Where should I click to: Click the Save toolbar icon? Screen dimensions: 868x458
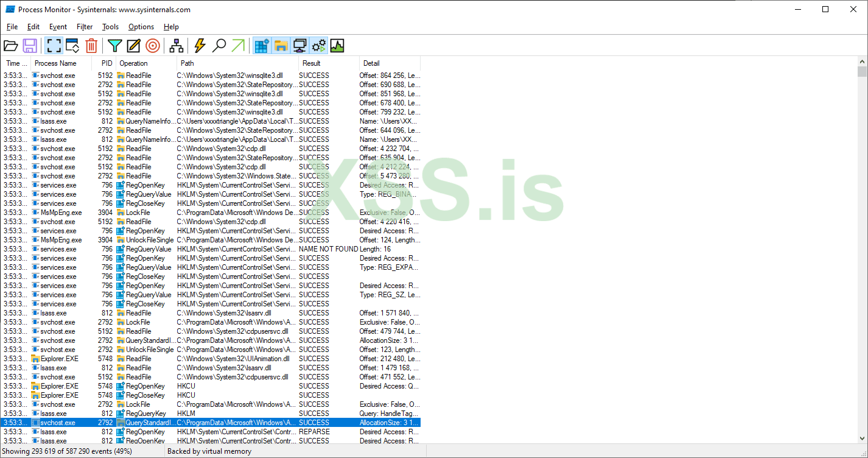(x=30, y=46)
